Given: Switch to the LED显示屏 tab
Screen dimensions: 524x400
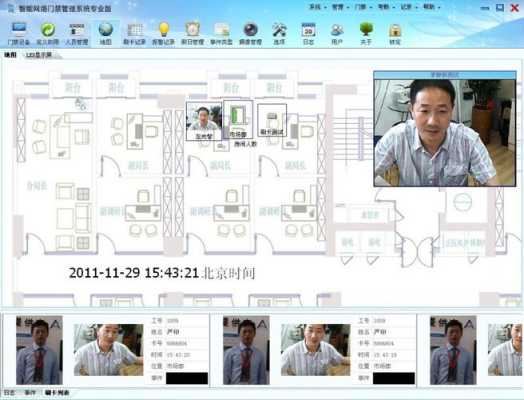Looking at the screenshot, I should pyautogui.click(x=39, y=55).
